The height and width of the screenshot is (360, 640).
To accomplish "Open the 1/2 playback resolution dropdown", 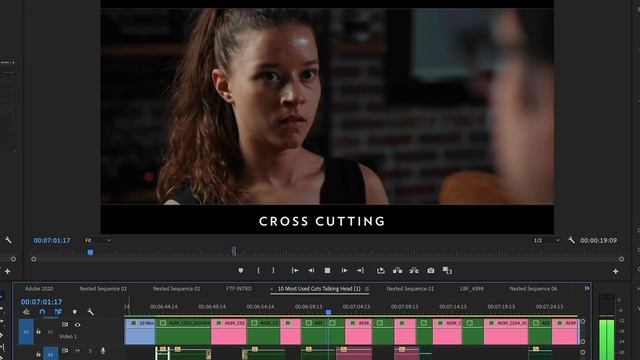I will [547, 240].
